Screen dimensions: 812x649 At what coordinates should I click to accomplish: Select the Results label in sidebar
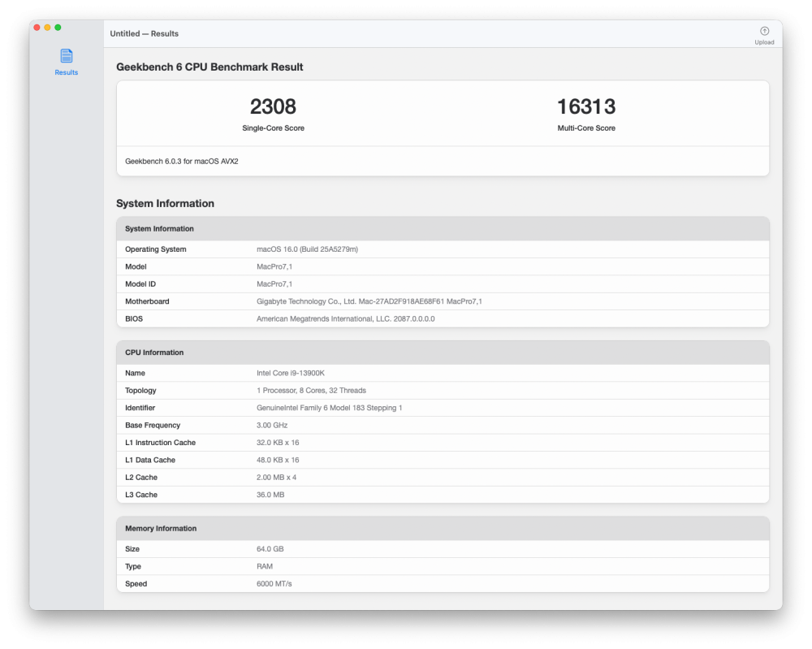[67, 72]
